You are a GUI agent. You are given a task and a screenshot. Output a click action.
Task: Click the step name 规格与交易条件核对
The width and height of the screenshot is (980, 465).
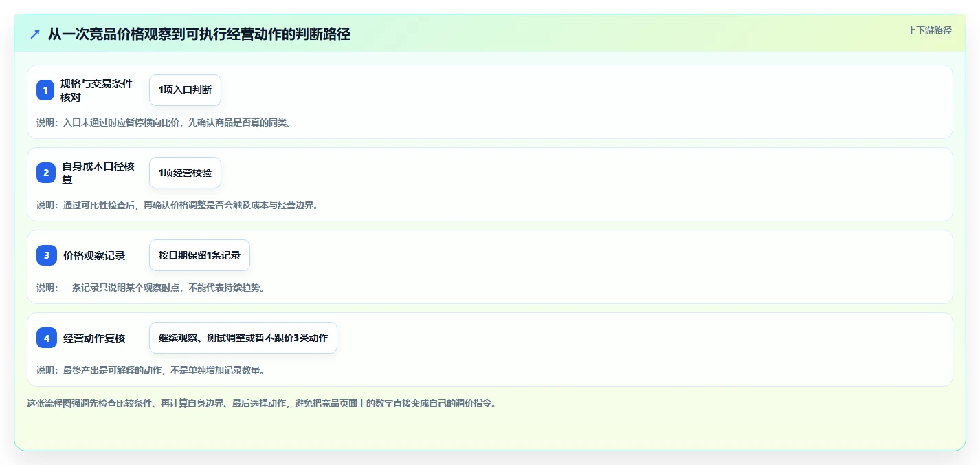(96, 90)
